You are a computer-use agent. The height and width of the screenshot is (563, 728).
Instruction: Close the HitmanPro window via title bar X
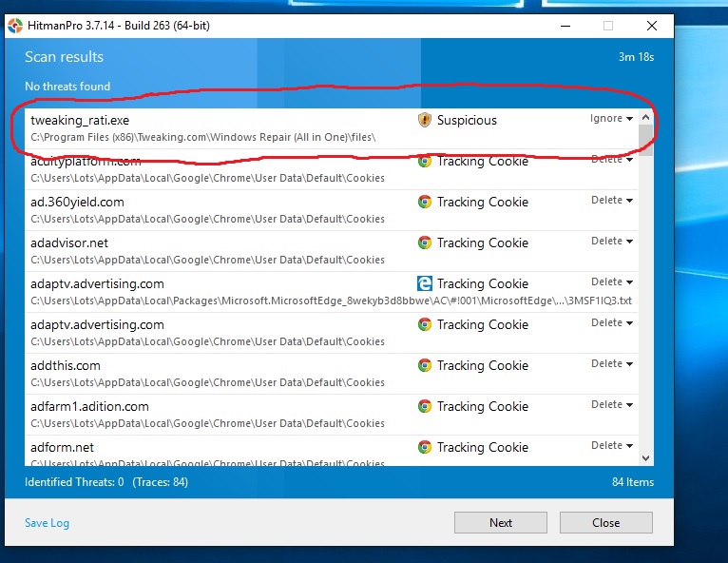point(652,26)
